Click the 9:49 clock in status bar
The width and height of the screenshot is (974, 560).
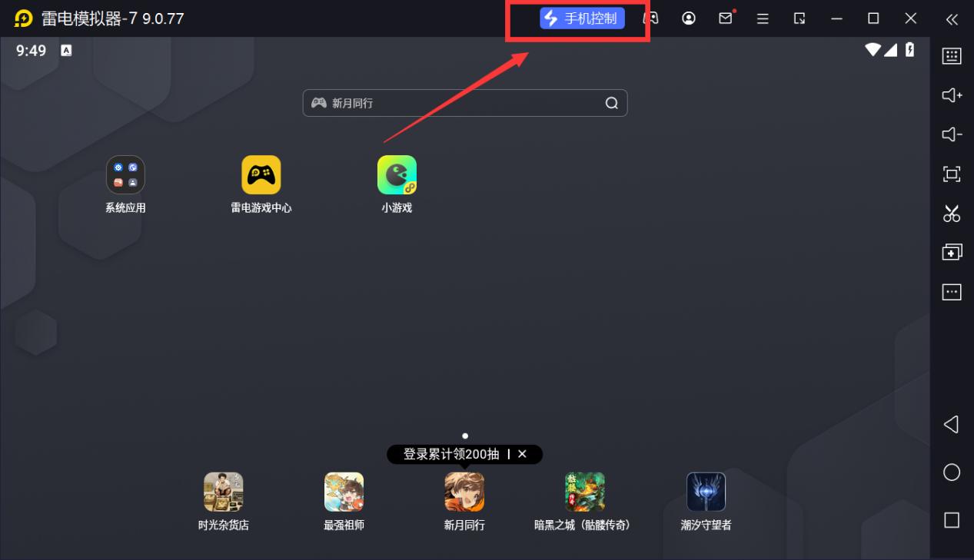(31, 51)
